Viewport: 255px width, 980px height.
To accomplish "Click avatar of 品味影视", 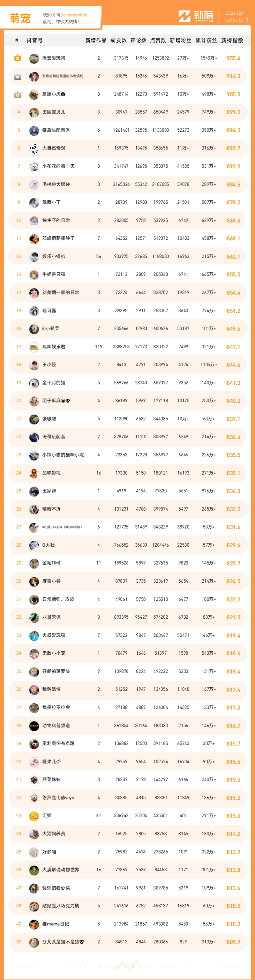I will coord(34,473).
